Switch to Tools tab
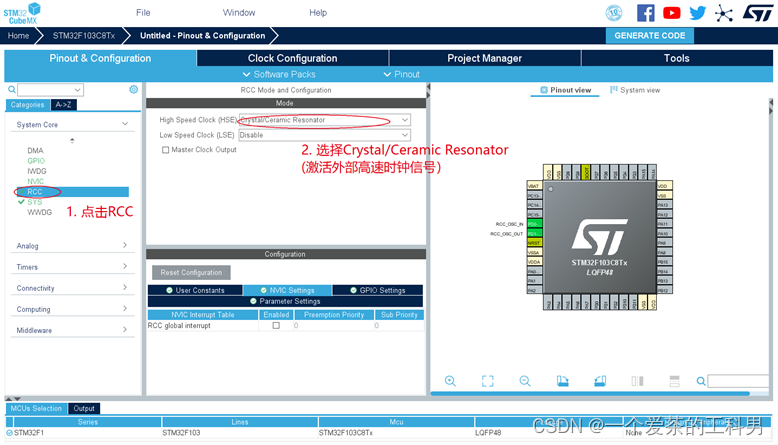The width and height of the screenshot is (778, 445). [677, 58]
